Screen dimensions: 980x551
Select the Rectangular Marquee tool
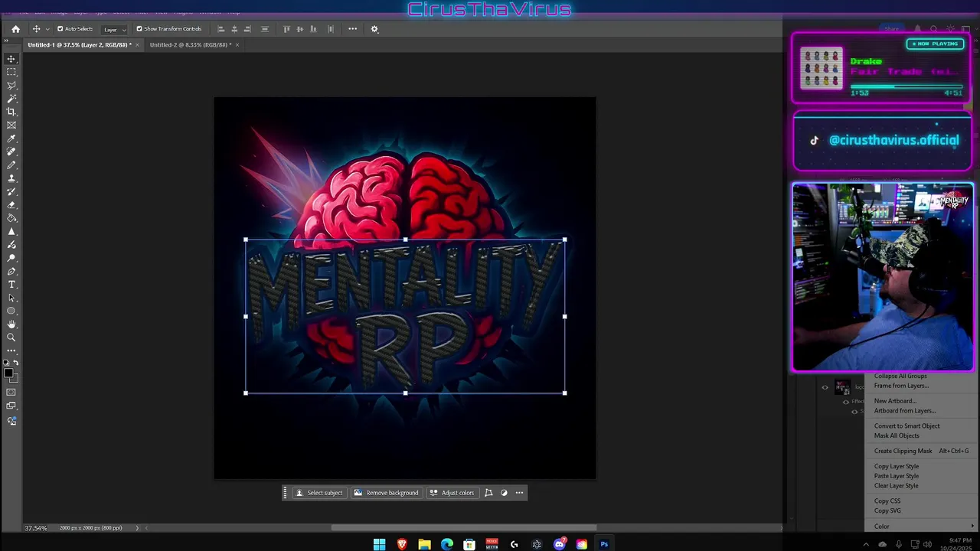point(11,72)
